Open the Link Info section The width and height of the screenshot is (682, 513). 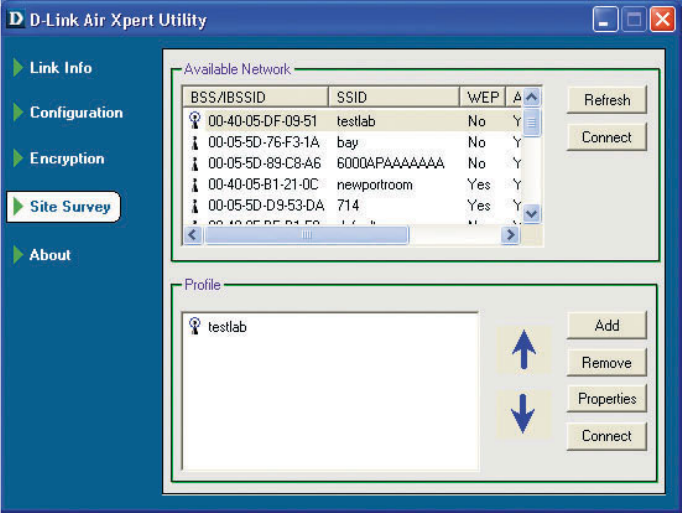[x=60, y=68]
